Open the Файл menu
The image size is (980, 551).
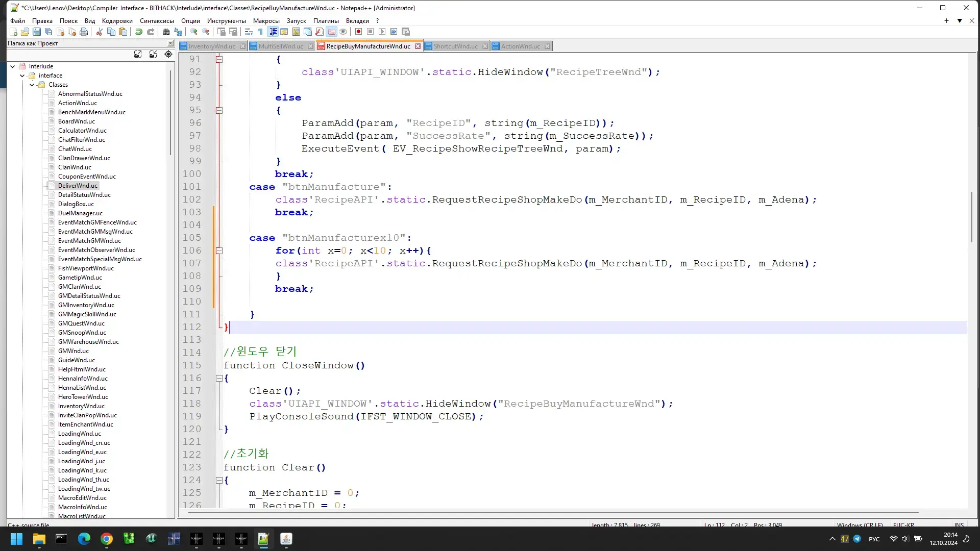[17, 21]
